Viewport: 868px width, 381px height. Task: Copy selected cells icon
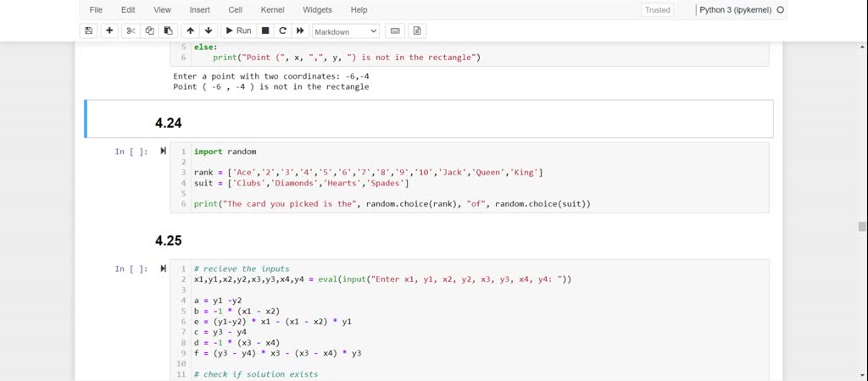149,30
